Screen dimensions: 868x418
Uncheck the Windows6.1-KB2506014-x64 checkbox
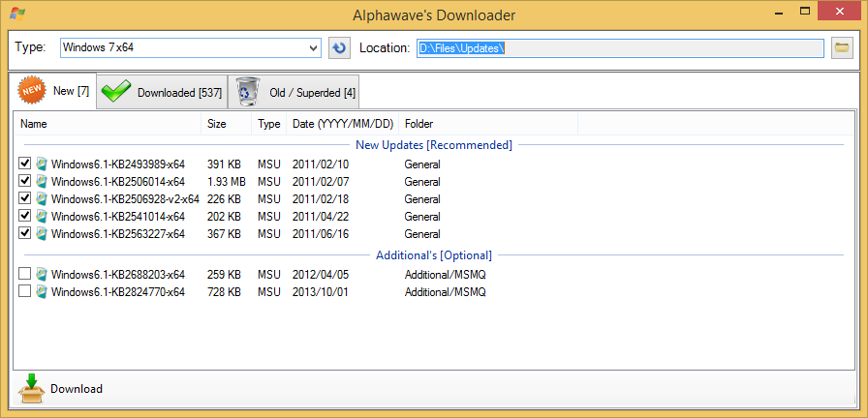coord(24,182)
